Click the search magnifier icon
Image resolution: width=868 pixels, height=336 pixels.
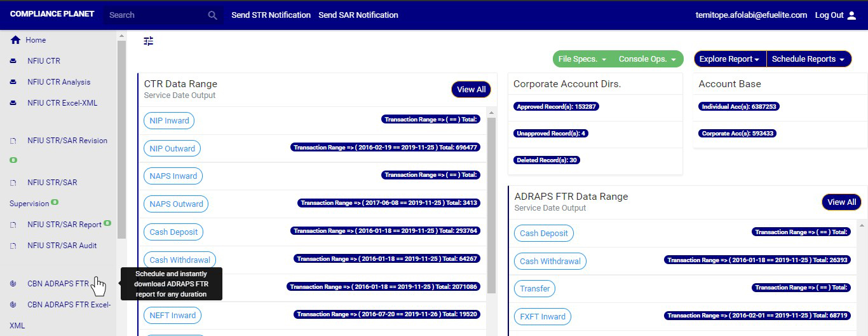[x=212, y=15]
